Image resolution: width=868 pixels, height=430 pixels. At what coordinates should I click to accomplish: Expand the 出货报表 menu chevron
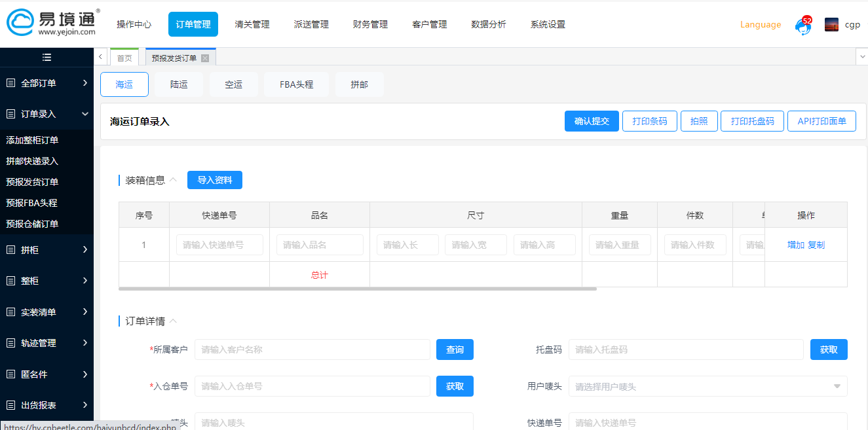point(85,405)
